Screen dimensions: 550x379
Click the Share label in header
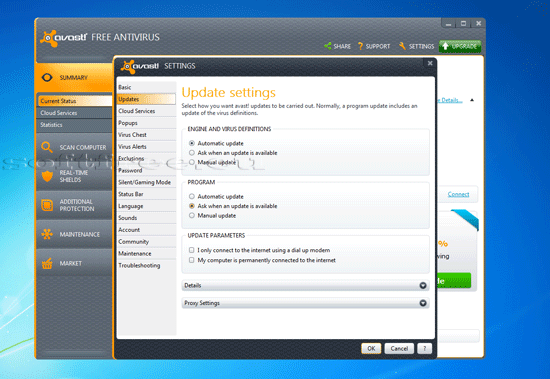tap(342, 46)
